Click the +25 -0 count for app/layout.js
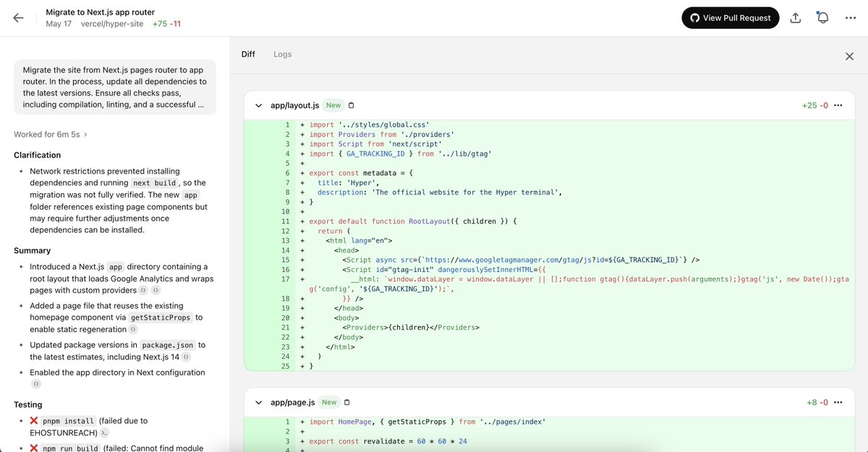Viewport: 868px width, 452px height. tap(814, 106)
